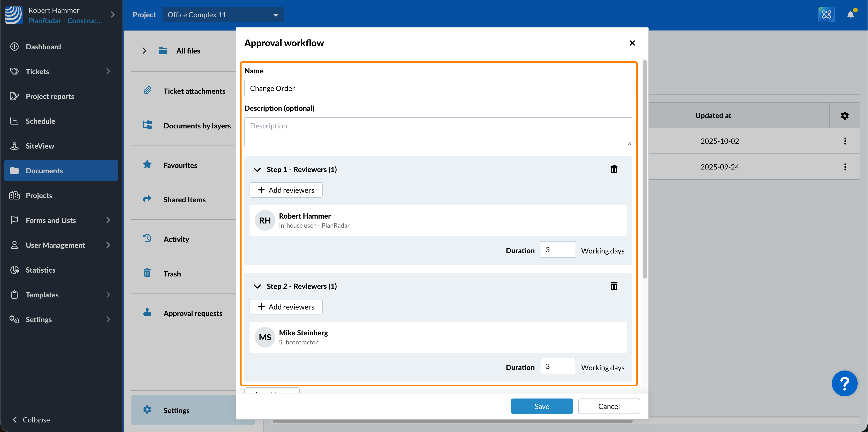
Task: Open the Office Complex 11 project dropdown
Action: (x=223, y=14)
